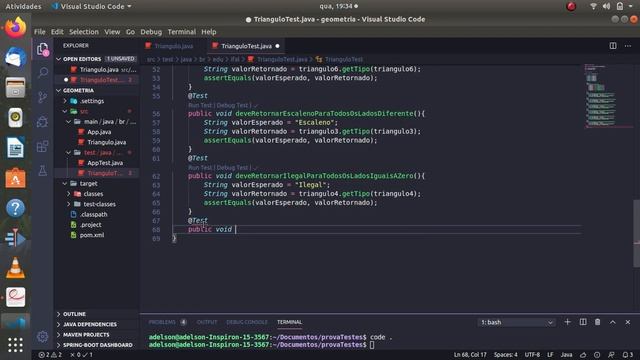Open the Manage gear settings
640x360 pixels.
[x=42, y=336]
